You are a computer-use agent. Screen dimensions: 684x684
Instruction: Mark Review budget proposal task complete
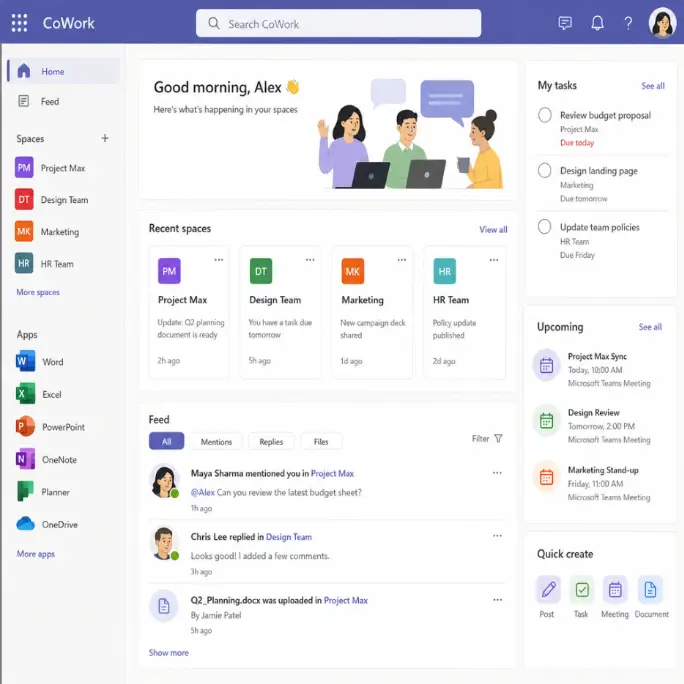(544, 115)
